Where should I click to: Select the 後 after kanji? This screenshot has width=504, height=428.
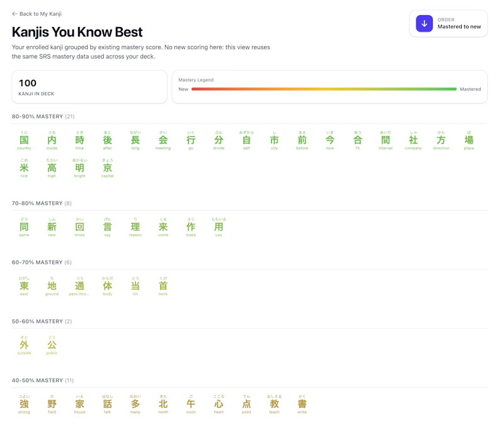(107, 140)
